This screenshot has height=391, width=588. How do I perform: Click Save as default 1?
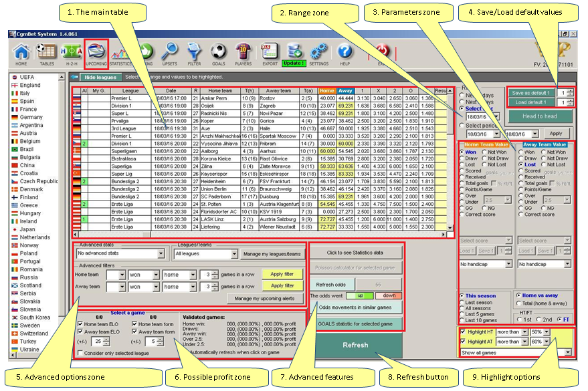(531, 93)
